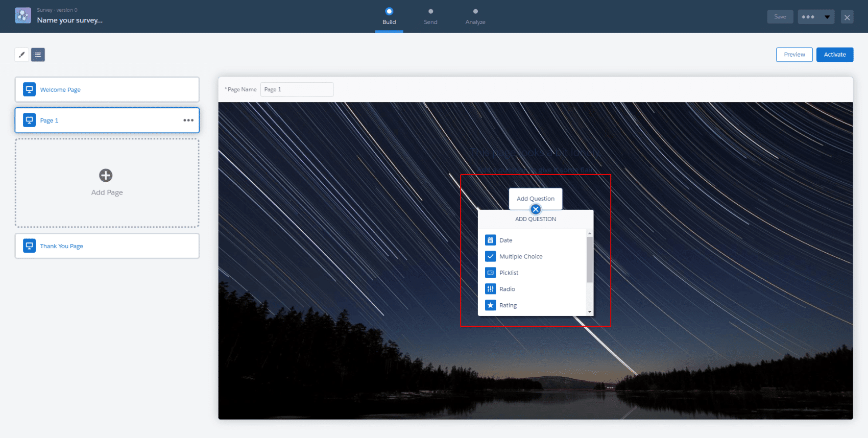The height and width of the screenshot is (438, 868).
Task: Switch to the Analyze step
Action: click(x=475, y=16)
